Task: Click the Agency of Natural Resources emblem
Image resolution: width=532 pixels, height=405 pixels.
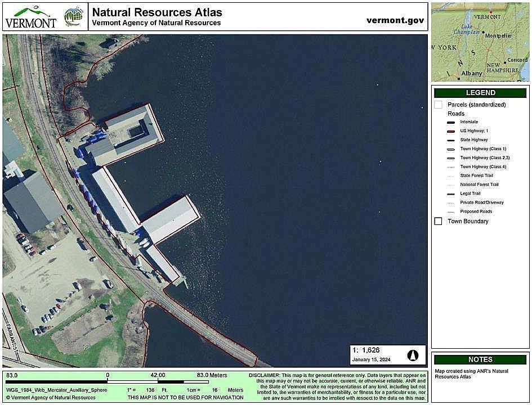Action: point(73,17)
